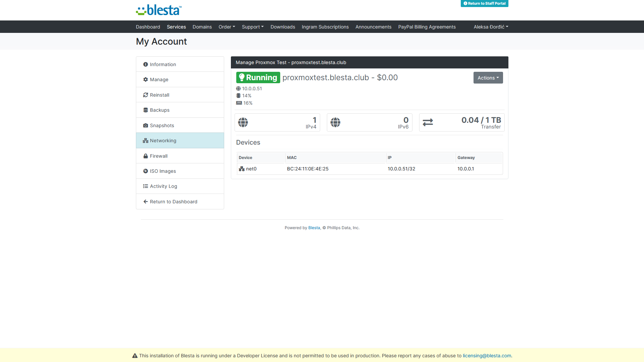
Task: Click the net0 device name
Action: coord(251,169)
